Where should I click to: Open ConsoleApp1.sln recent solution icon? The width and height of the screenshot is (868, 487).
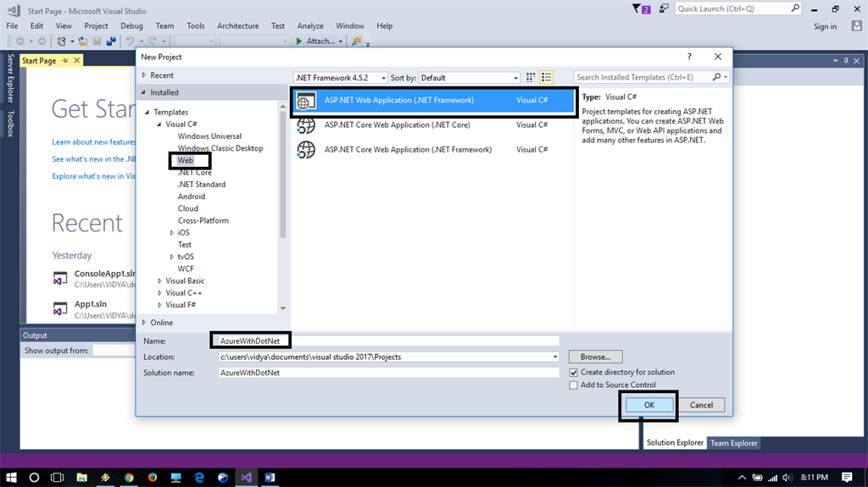(60, 278)
